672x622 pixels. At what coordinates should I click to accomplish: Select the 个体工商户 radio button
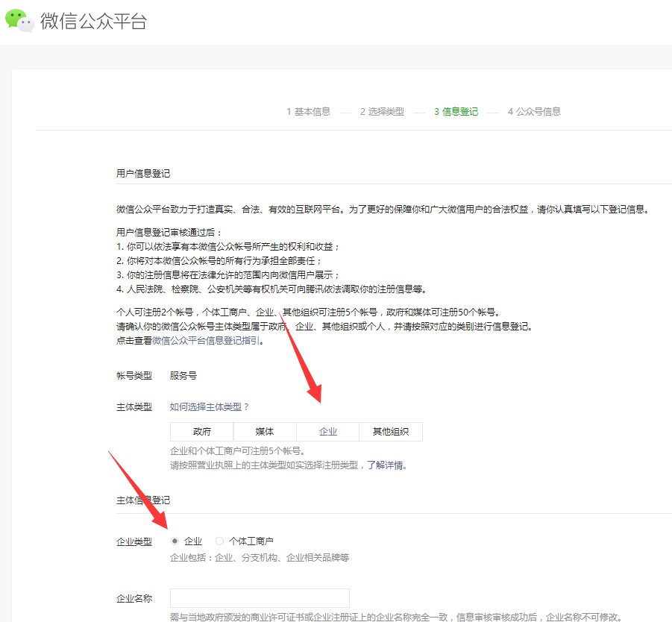point(219,541)
